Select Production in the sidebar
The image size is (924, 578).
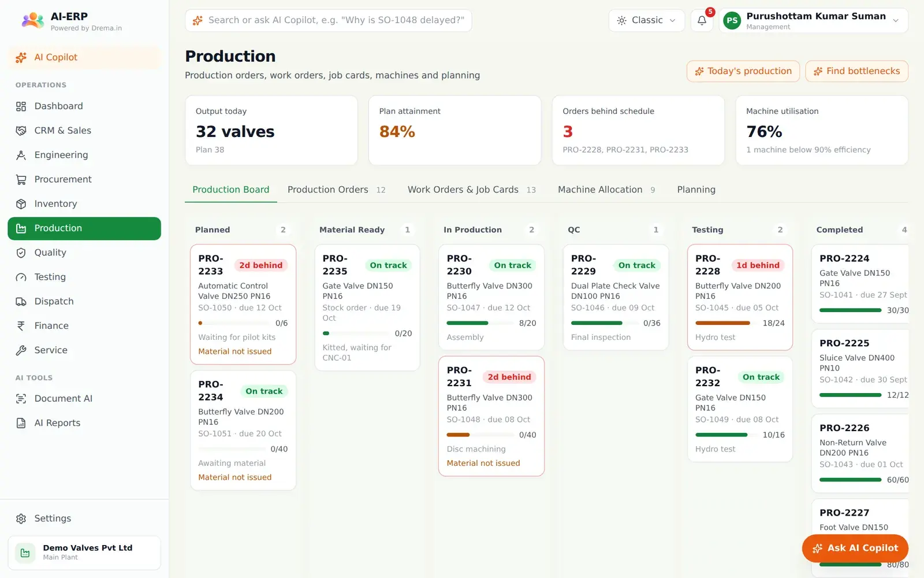[84, 228]
